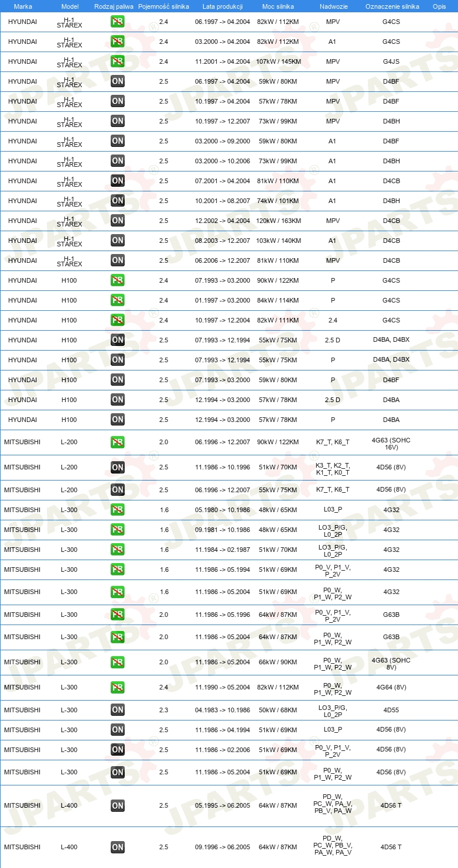
Task: Select the 04.1983 -> 10.1986 production years cell
Action: (223, 710)
